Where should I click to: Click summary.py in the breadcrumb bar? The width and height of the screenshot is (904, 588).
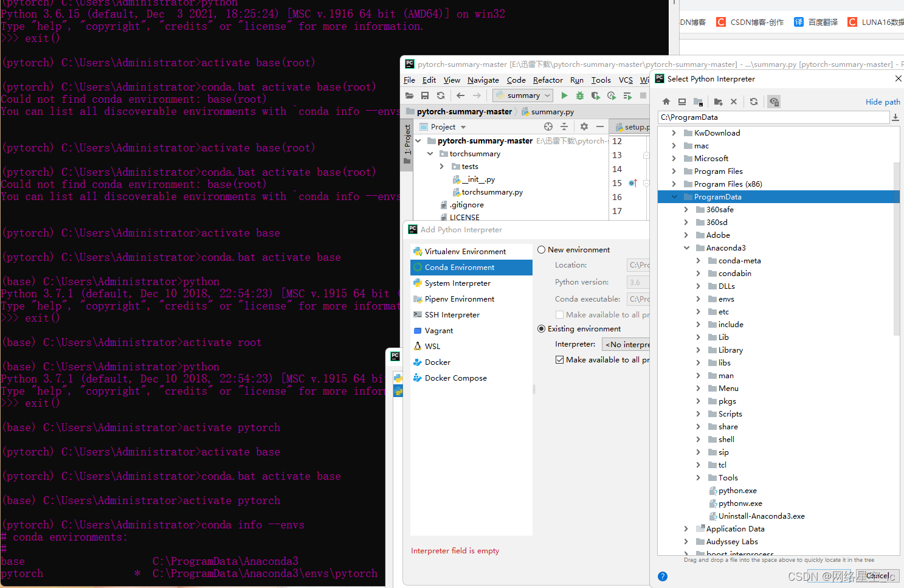[x=548, y=112]
